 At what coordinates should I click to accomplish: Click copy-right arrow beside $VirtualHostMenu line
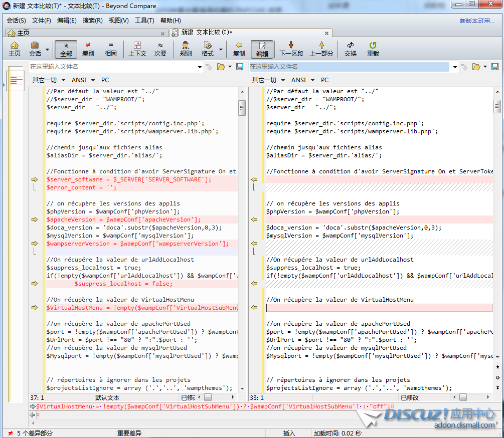pos(35,308)
